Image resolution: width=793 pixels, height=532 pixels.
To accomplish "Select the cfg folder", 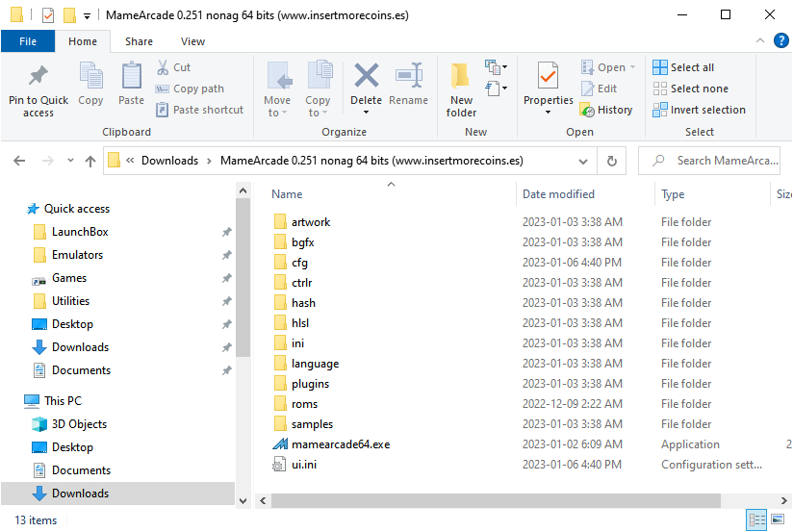I will point(291,263).
